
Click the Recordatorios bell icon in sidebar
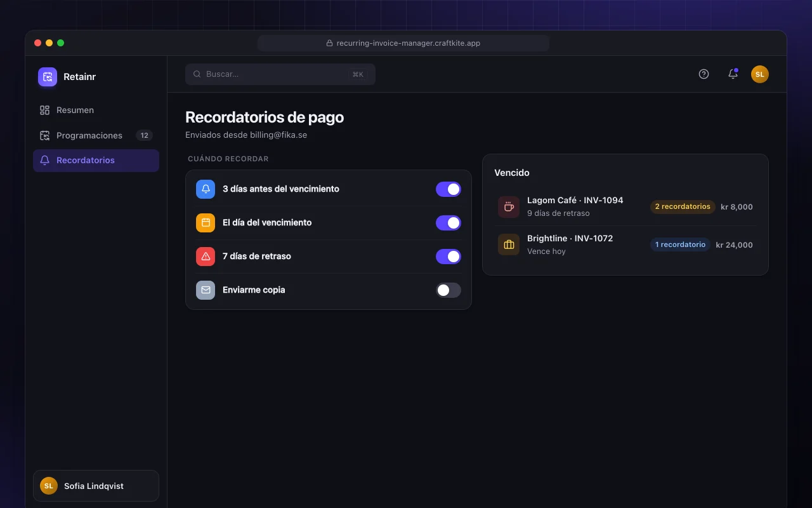pyautogui.click(x=44, y=160)
